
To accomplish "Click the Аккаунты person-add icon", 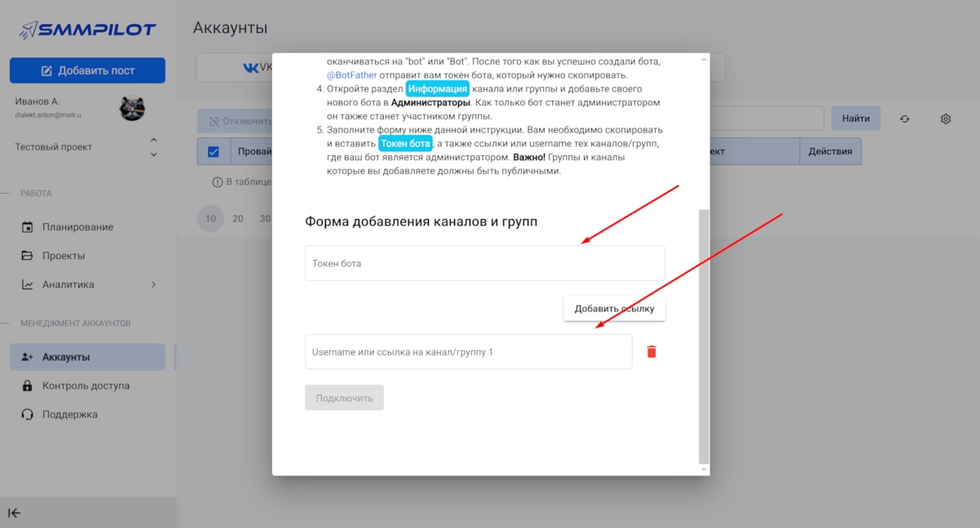I will click(28, 357).
